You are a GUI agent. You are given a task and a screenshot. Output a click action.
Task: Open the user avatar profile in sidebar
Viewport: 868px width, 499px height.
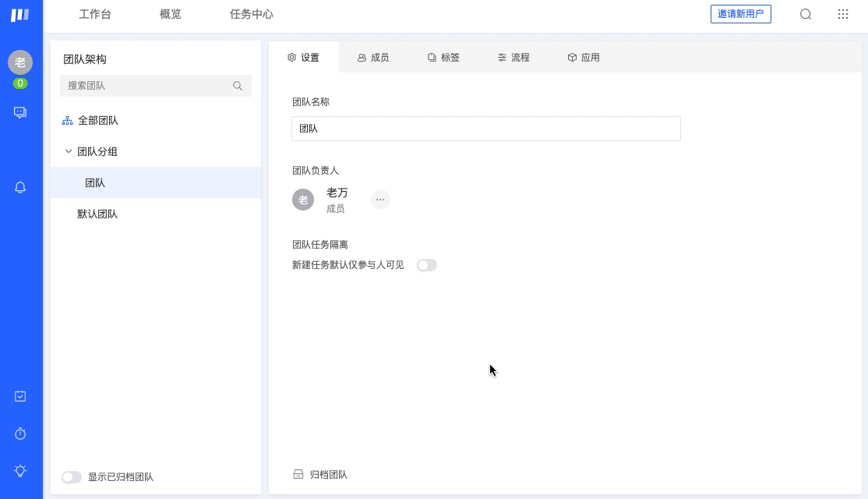click(20, 62)
